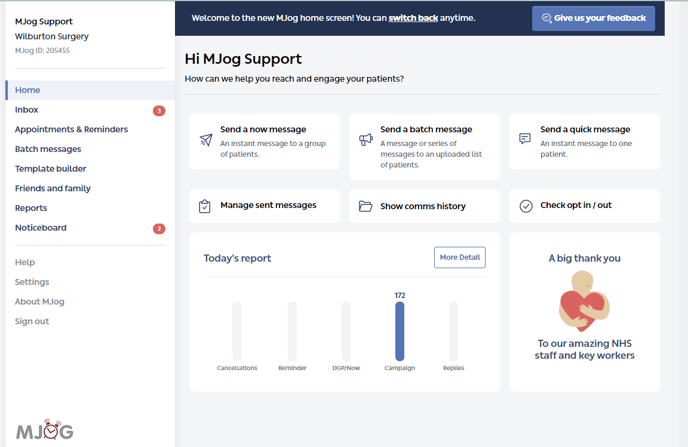The height and width of the screenshot is (447, 688).
Task: Open Settings from the sidebar
Action: pyautogui.click(x=32, y=282)
